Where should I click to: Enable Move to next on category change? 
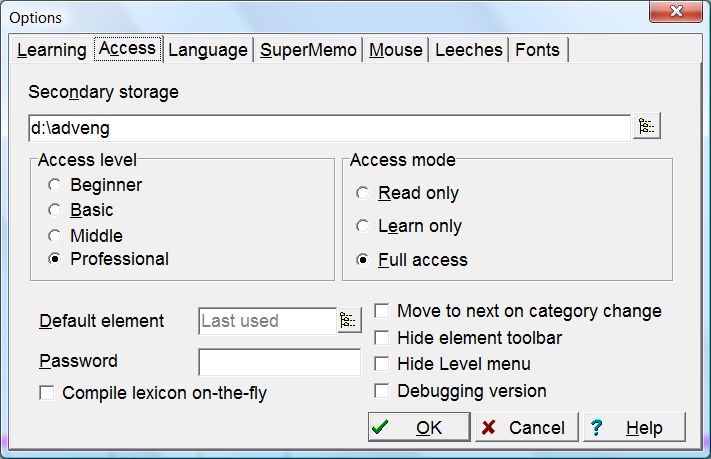[382, 311]
